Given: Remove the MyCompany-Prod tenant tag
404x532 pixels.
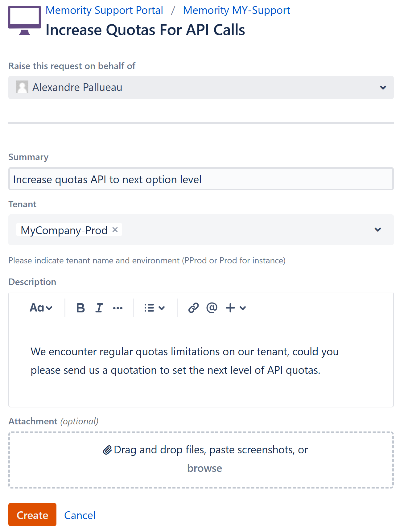Looking at the screenshot, I should pyautogui.click(x=115, y=230).
